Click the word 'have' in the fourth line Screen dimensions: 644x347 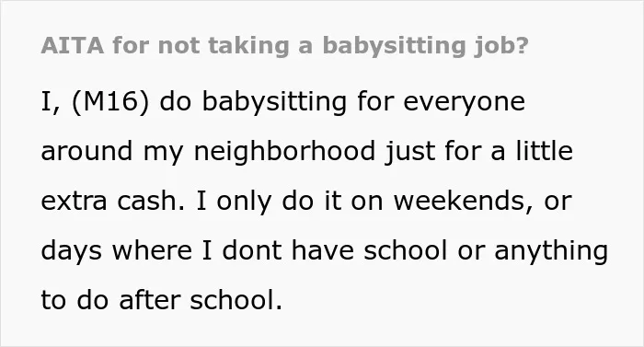tap(322, 250)
